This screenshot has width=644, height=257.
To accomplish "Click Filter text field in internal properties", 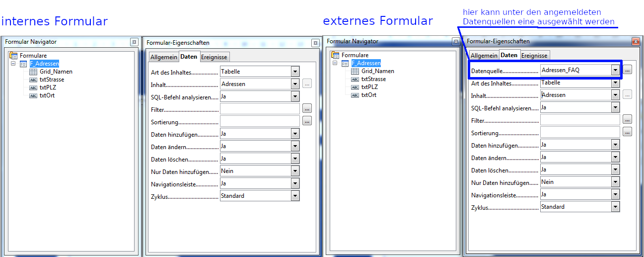I will 260,109.
